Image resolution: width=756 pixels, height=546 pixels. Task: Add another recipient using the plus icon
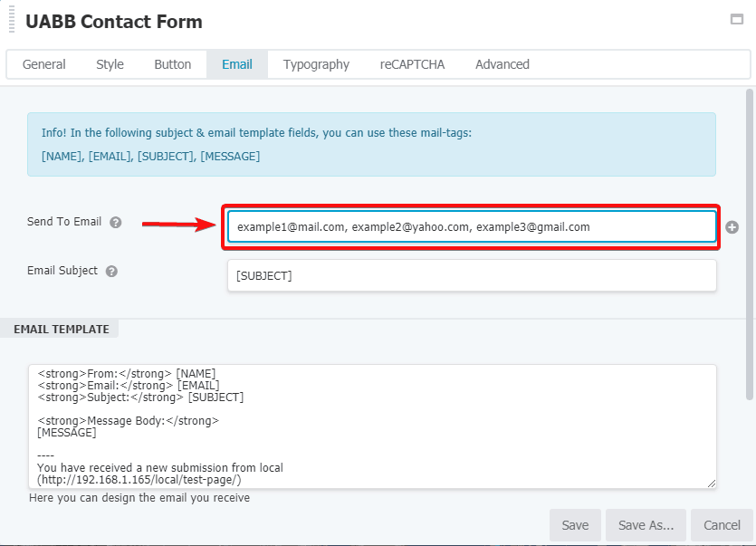coord(732,227)
